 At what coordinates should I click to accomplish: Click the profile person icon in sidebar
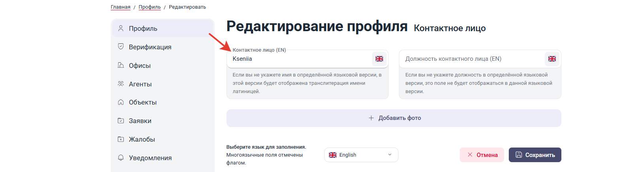pyautogui.click(x=121, y=28)
